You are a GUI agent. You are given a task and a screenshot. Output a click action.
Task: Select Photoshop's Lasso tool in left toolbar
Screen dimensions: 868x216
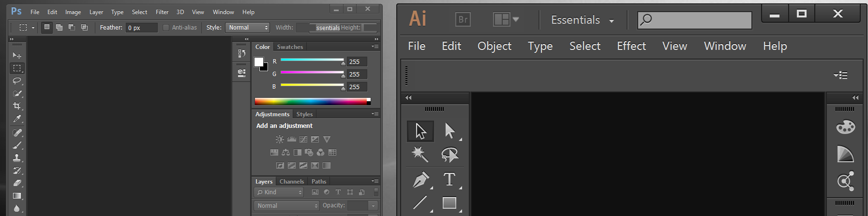pos(17,81)
